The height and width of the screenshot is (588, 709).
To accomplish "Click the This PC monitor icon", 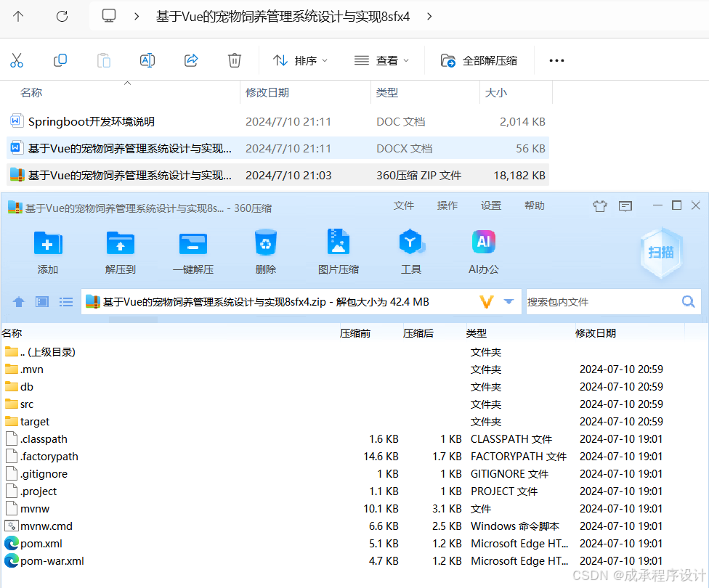I will click(109, 16).
